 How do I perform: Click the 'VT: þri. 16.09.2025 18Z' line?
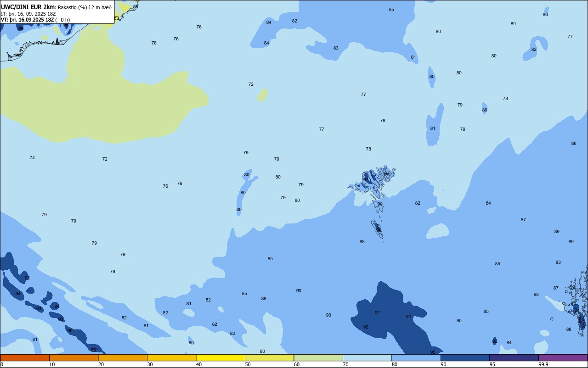click(27, 20)
